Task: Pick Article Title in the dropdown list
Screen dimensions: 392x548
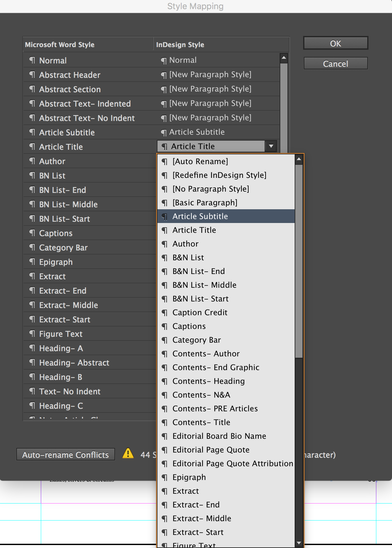Action: coord(226,230)
